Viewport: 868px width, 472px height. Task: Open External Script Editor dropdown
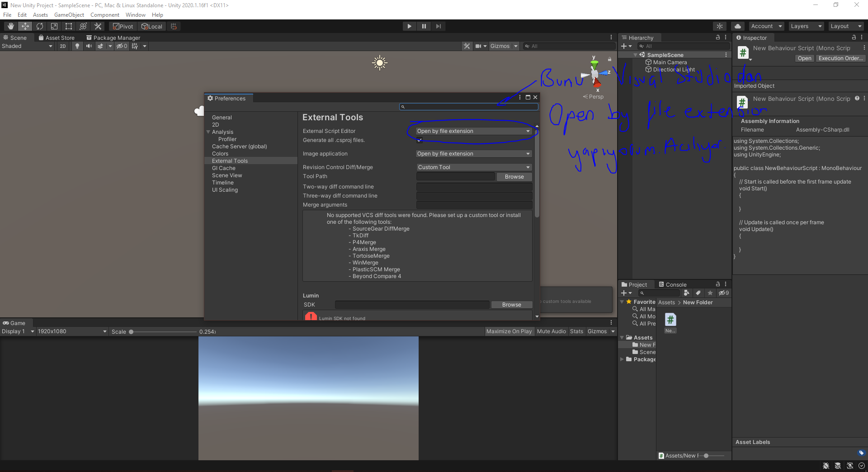pos(473,131)
